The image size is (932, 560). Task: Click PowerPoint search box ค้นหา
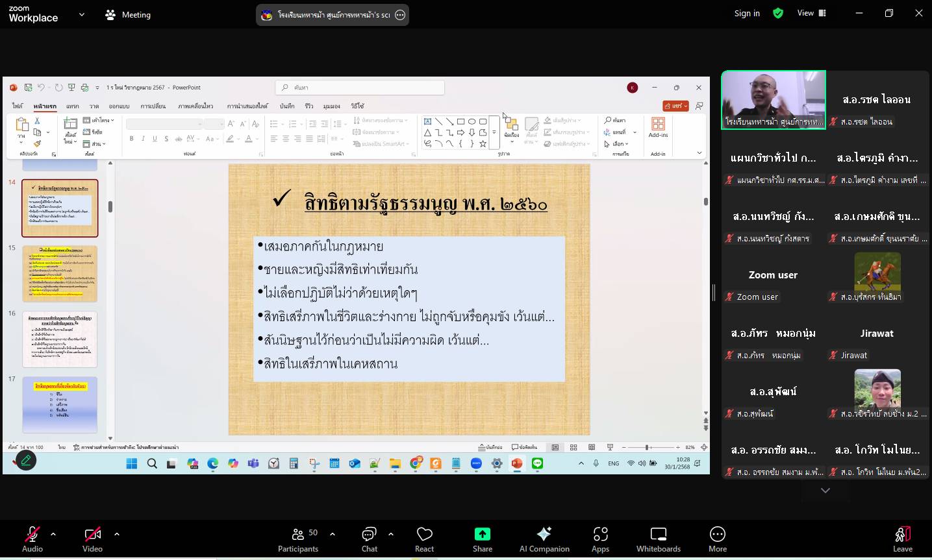(x=360, y=88)
